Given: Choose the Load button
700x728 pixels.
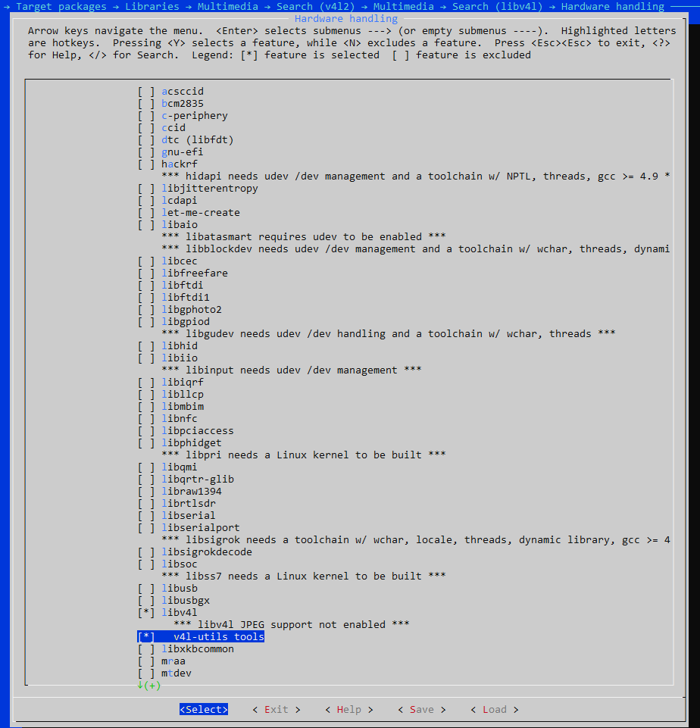Looking at the screenshot, I should 495,709.
